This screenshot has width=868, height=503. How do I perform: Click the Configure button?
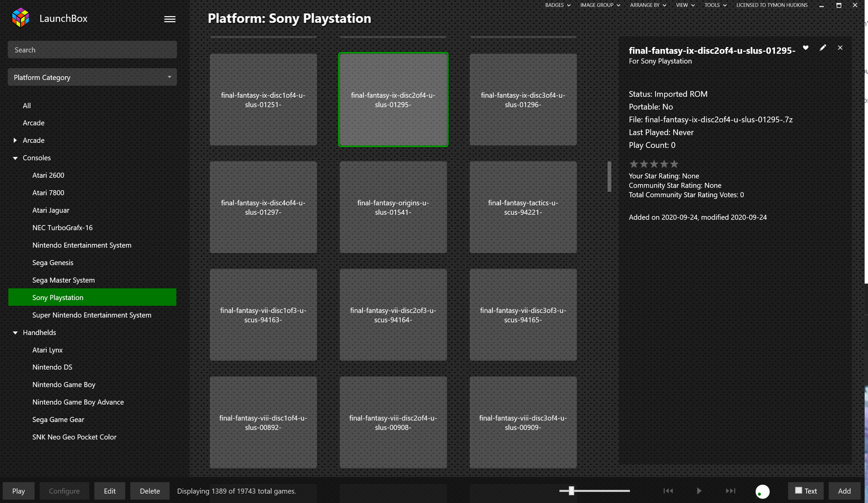coord(64,491)
